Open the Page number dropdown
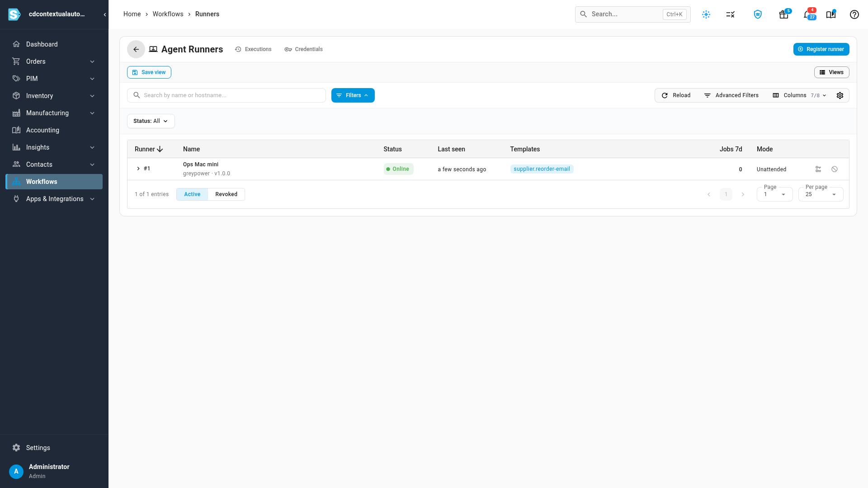 tap(775, 194)
